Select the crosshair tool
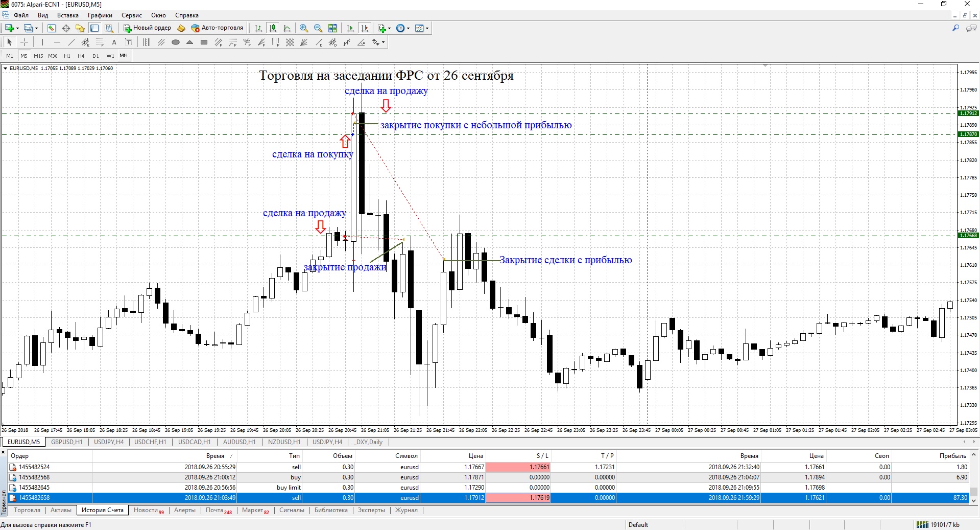 pos(24,42)
